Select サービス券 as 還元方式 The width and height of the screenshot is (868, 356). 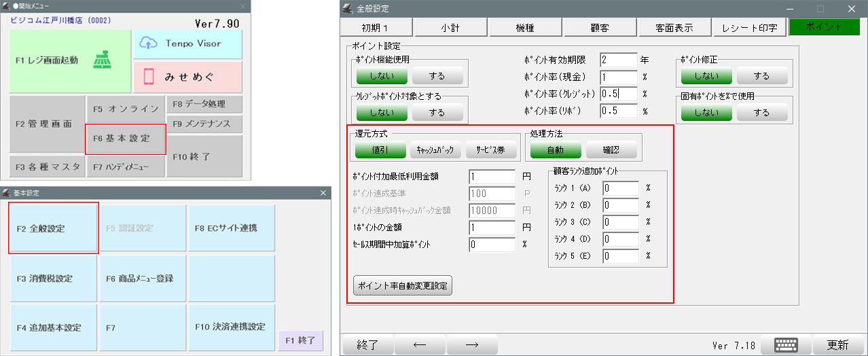tap(491, 149)
